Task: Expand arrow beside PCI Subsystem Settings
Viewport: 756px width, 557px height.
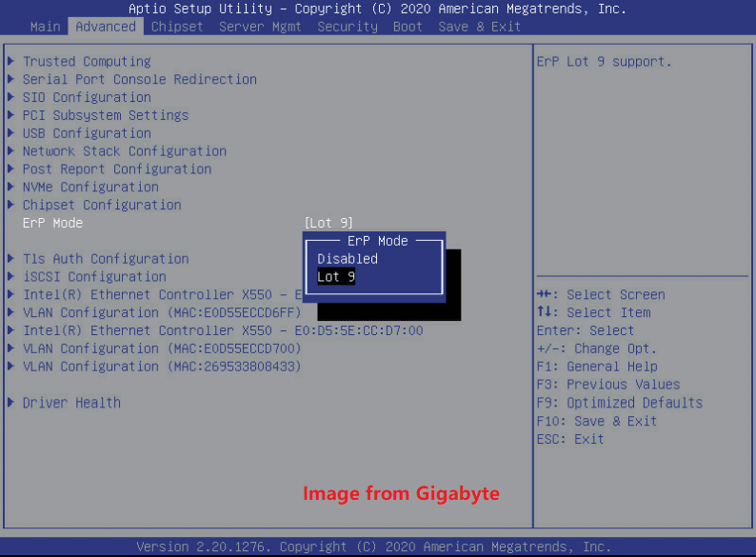Action: coord(10,115)
